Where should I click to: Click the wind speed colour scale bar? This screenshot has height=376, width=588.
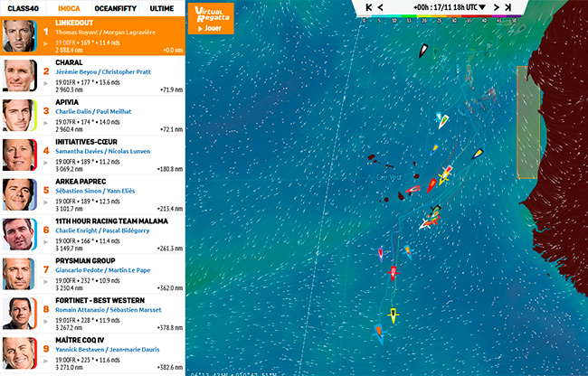tap(439, 16)
